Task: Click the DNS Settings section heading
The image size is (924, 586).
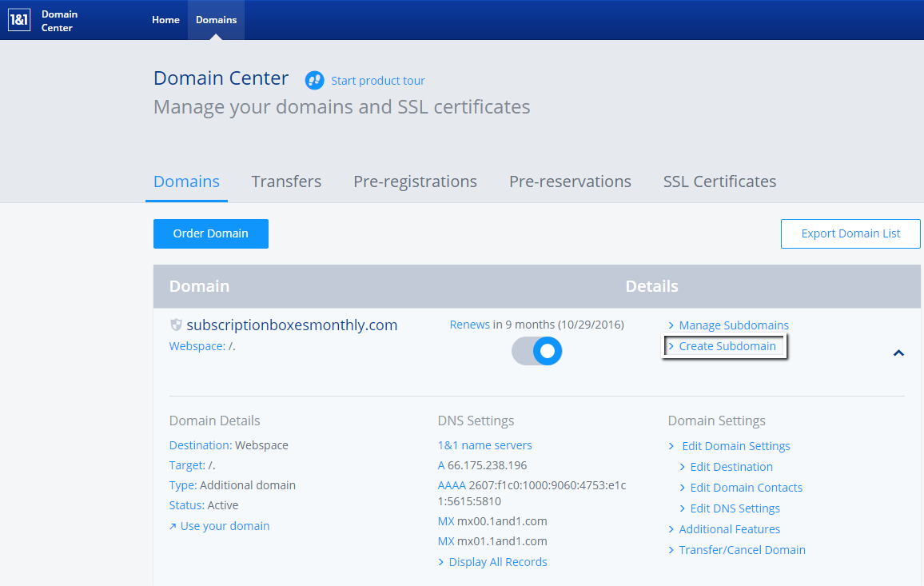Action: [x=476, y=421]
